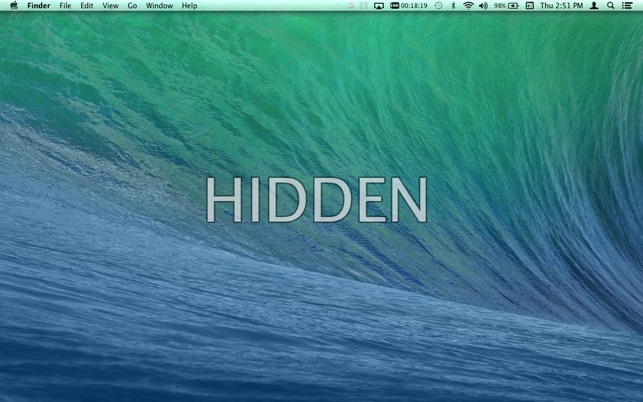Viewport: 643px width, 402px height.
Task: Open the View menu
Action: pyautogui.click(x=110, y=6)
